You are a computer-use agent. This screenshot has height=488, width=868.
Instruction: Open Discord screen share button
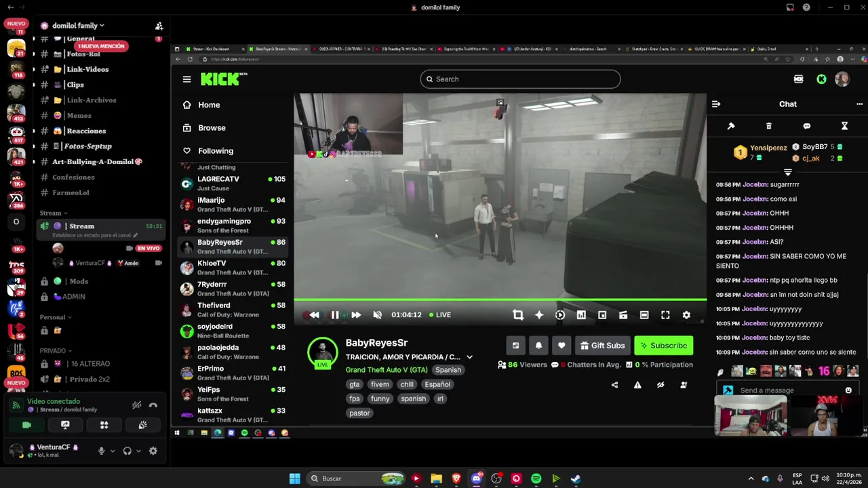pos(65,425)
